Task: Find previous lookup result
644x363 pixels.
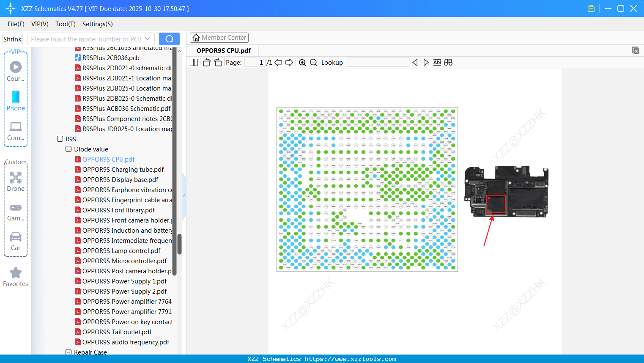Action: click(x=415, y=63)
